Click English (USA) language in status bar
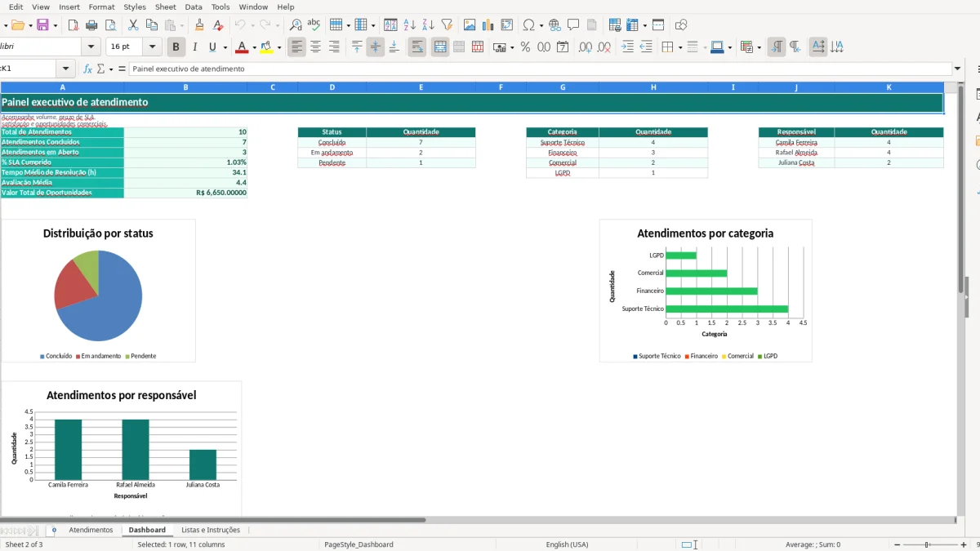This screenshot has height=551, width=980. point(567,544)
